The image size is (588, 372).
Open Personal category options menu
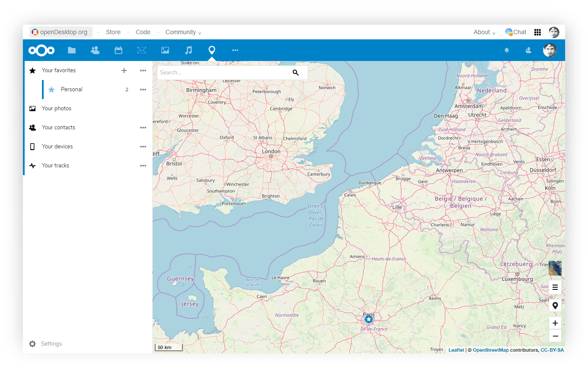(143, 90)
